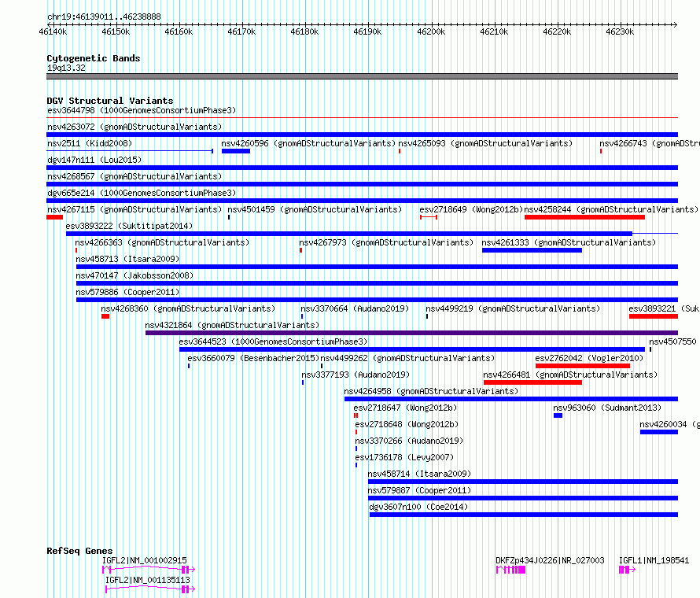Click the RefSeq Genes track title

(79, 551)
